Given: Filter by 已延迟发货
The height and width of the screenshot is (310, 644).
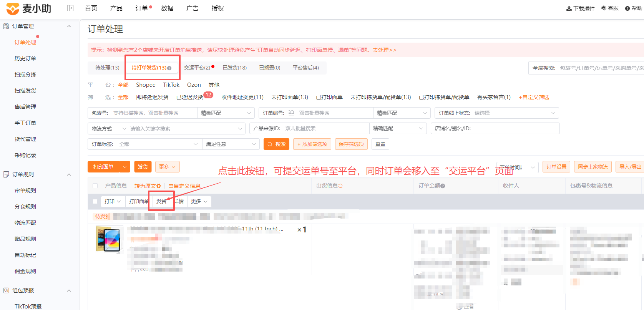Looking at the screenshot, I should [x=190, y=97].
